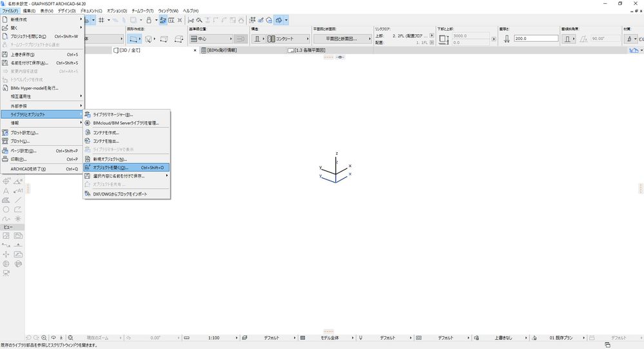Open the コンクリート building material dropdown
The height and width of the screenshot is (349, 644).
coord(288,39)
